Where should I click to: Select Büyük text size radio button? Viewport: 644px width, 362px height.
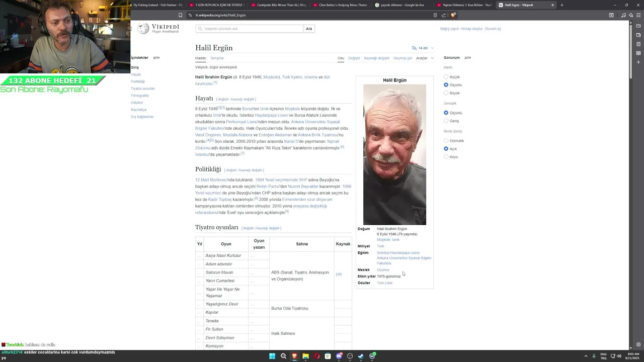pyautogui.click(x=446, y=93)
